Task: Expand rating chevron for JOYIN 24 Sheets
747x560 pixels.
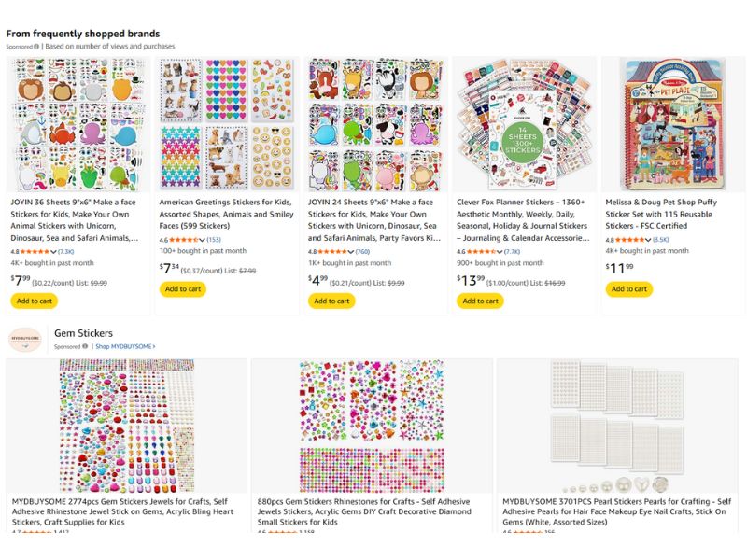Action: click(351, 251)
